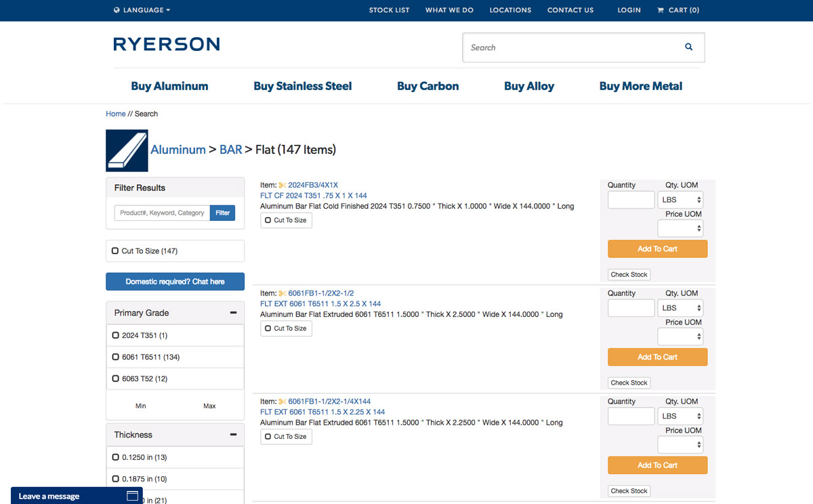Click Quantity field for 2024FB3/4X1X
The image size is (813, 504).
pyautogui.click(x=631, y=200)
